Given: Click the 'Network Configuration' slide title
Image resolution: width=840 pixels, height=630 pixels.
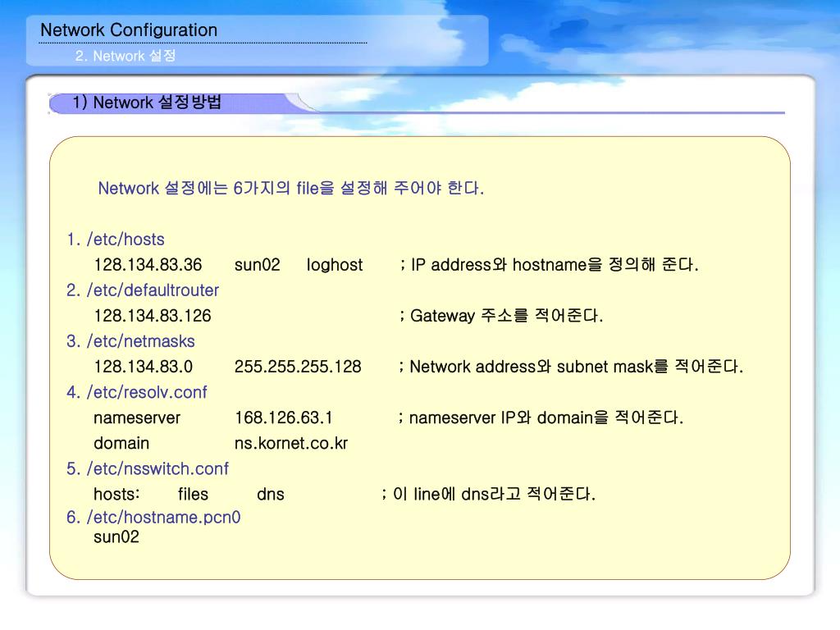Looking at the screenshot, I should tap(129, 30).
